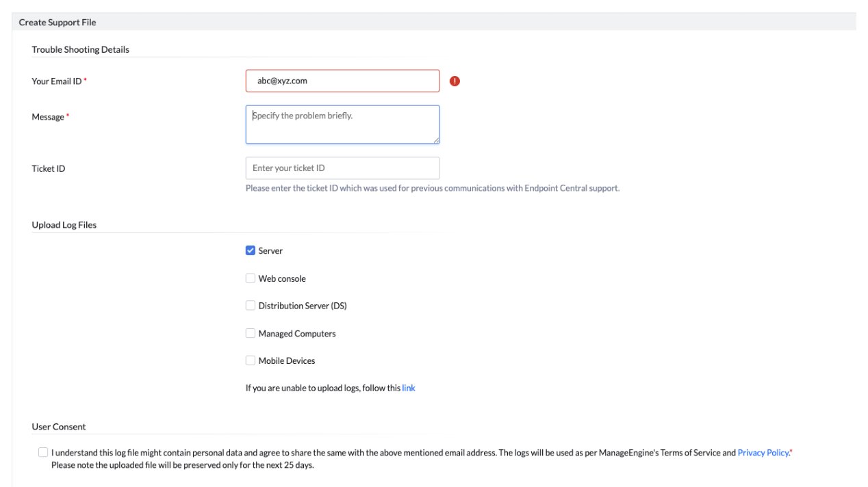868x487 pixels.
Task: Click the User Consent section heading
Action: tap(58, 426)
